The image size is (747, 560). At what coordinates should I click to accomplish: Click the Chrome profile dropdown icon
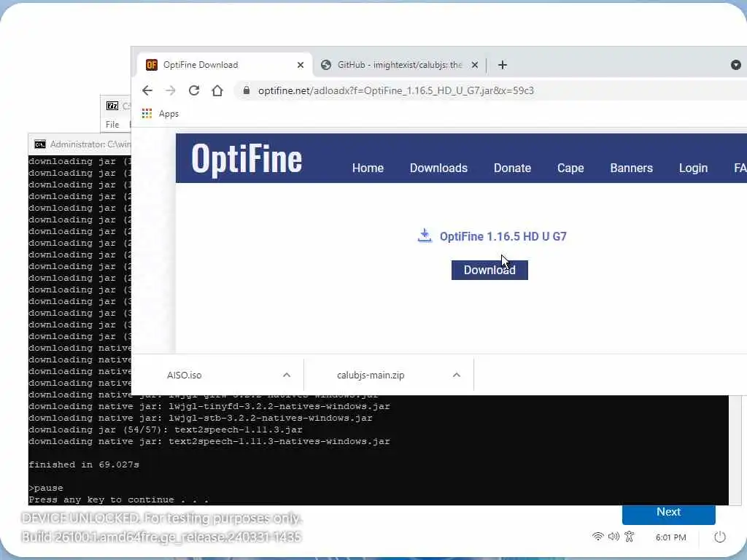point(735,65)
